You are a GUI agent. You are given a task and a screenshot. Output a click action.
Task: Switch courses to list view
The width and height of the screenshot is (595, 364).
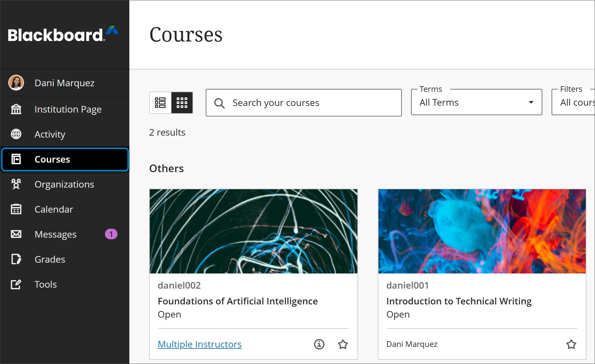pos(160,103)
